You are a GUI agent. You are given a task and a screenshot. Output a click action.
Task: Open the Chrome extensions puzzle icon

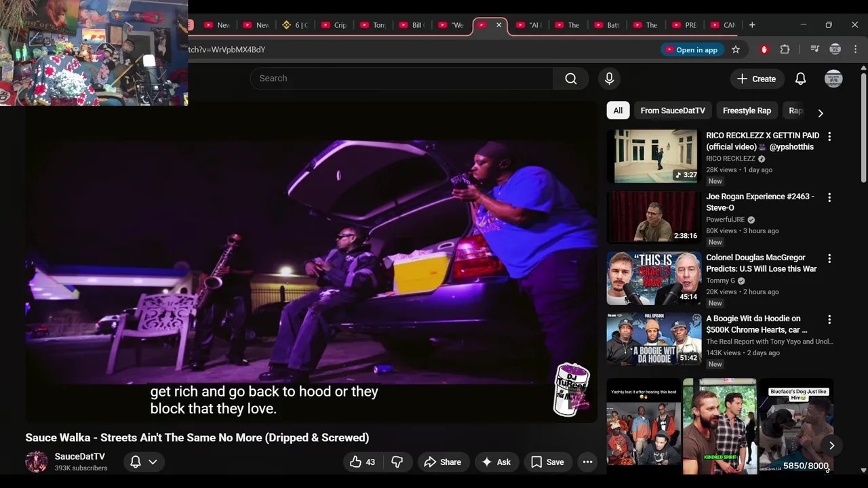pos(785,49)
